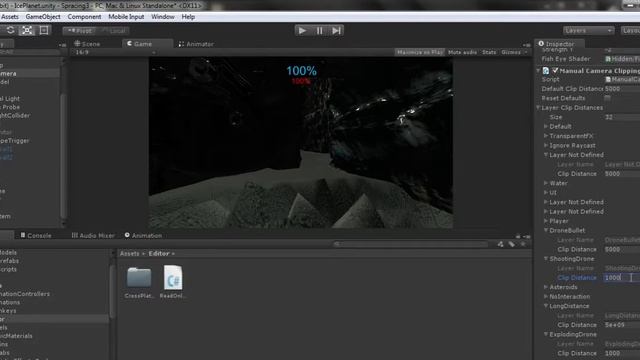
Task: Open the Layers dropdown
Action: tap(588, 31)
